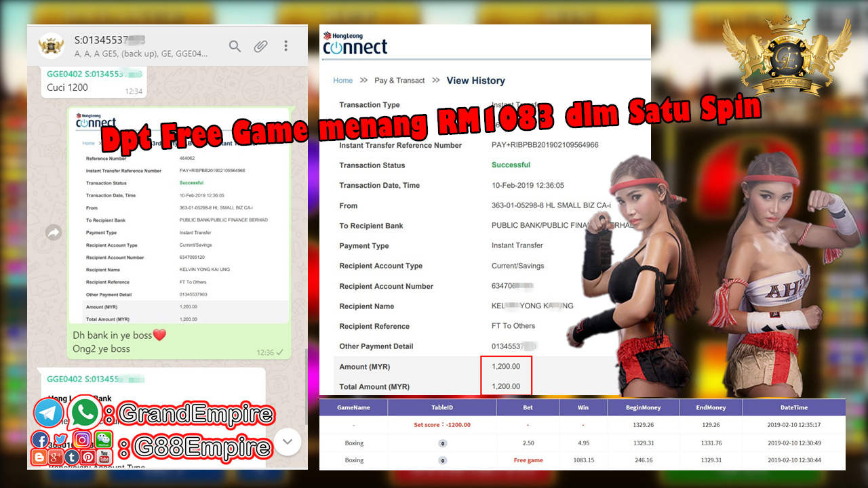Click the EndMoney value 1331.76
Screen dimensions: 868x488
coord(711,443)
